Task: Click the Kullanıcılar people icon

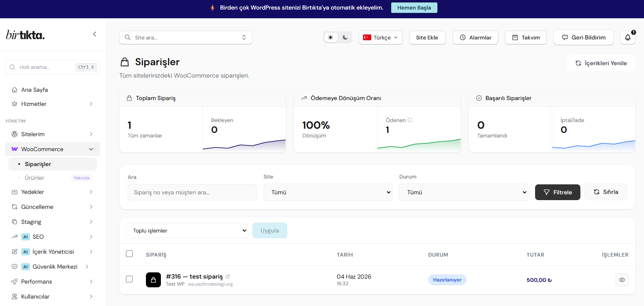Action: coord(15,296)
